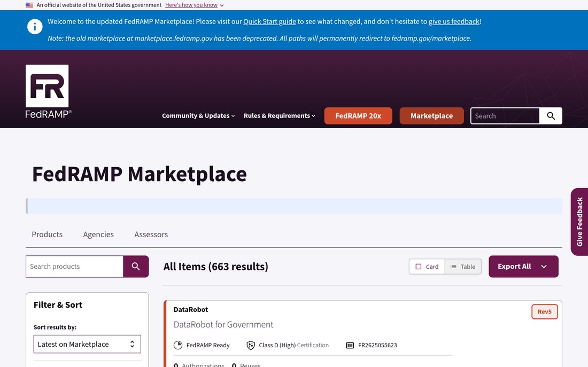Switch to Table view
Image resolution: width=588 pixels, height=367 pixels.
(463, 267)
